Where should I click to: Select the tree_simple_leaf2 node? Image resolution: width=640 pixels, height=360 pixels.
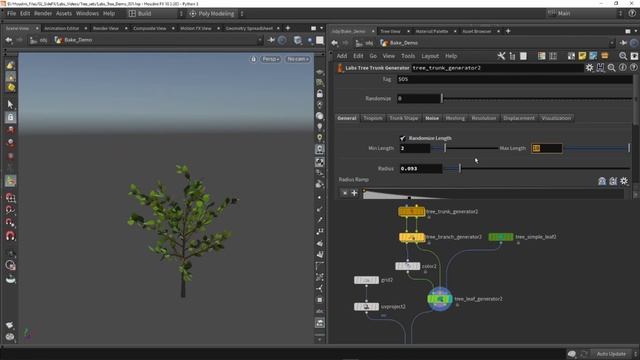[501, 237]
